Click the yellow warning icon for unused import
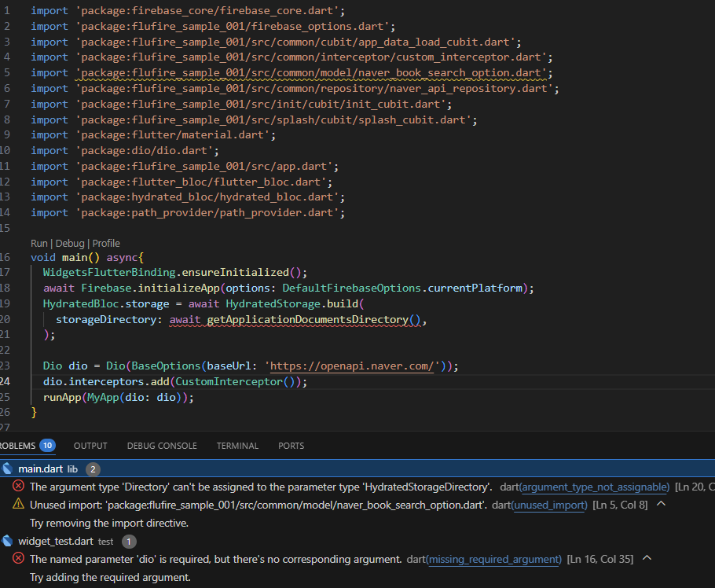The image size is (715, 588). point(18,504)
